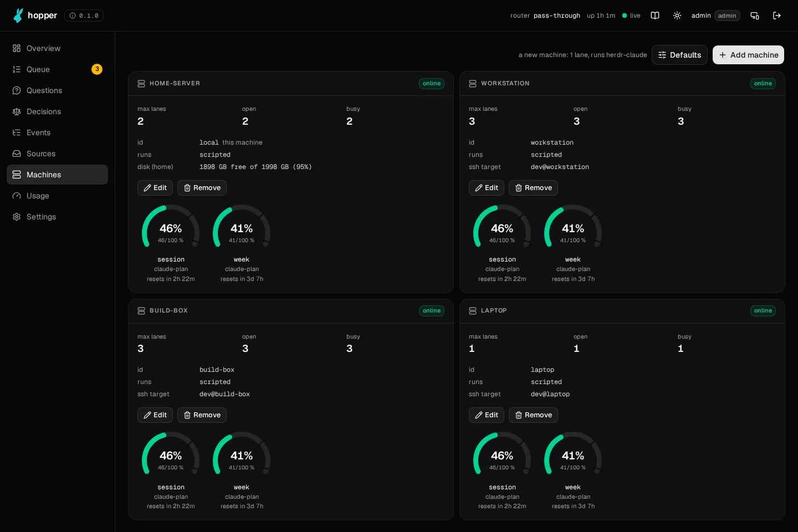Click the workstation week usage gauge

click(573, 227)
